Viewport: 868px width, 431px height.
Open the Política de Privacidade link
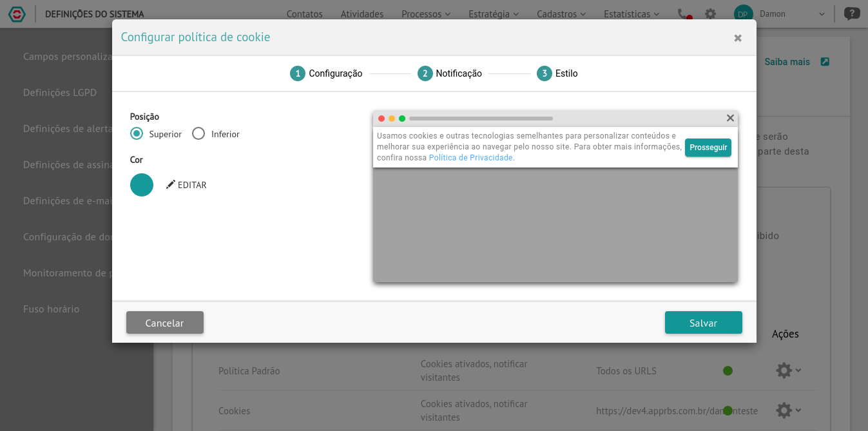(x=471, y=158)
